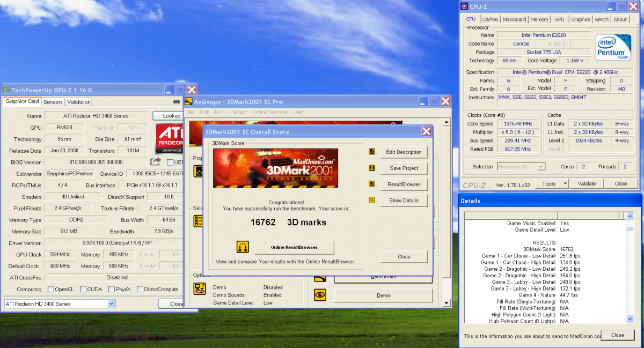Click the BIOS share/export arrow icon in GPU-Z
Screen dimensions: 644x348
(x=156, y=161)
